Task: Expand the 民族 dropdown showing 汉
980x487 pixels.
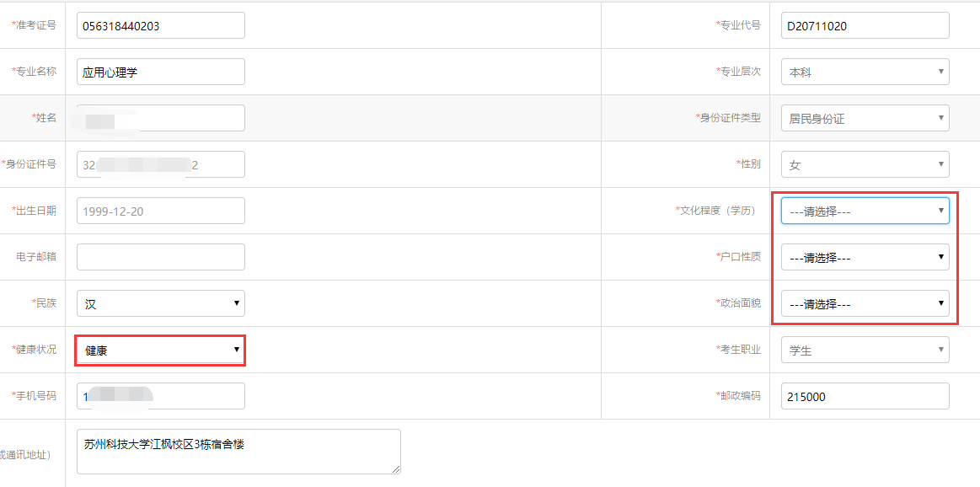Action: coord(161,303)
